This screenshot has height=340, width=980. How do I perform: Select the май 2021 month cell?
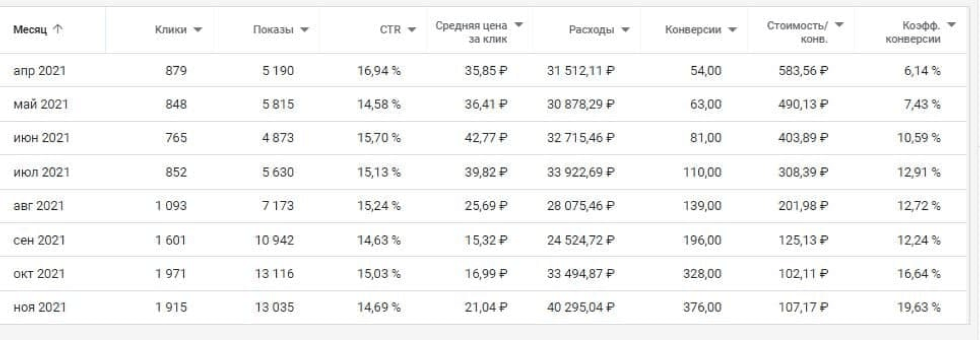[41, 104]
